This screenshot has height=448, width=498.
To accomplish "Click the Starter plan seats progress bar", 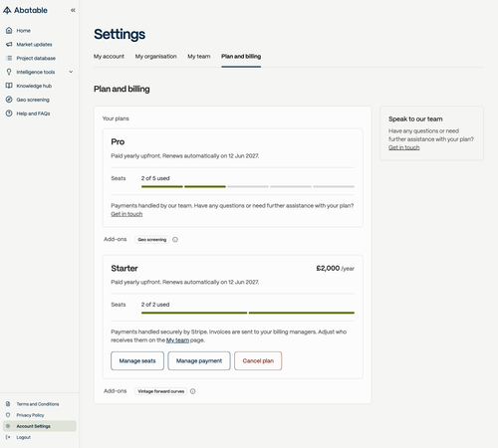I will (248, 313).
